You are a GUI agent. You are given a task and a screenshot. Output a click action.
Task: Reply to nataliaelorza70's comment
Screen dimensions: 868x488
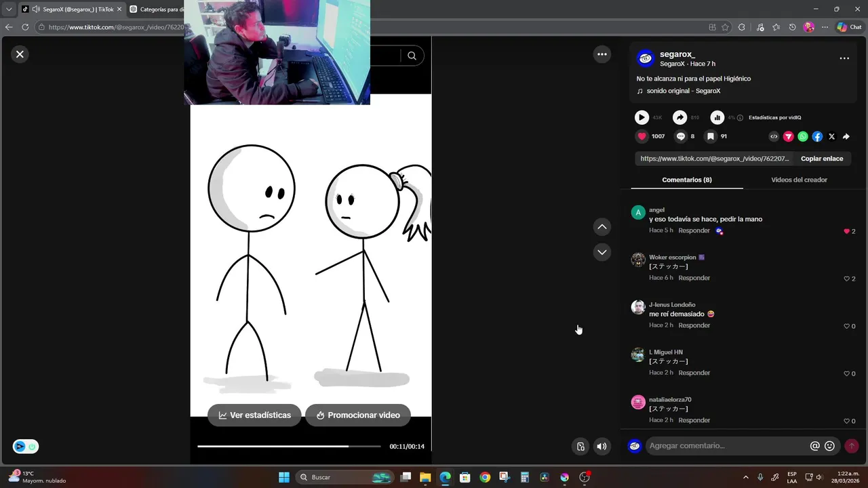tap(694, 420)
